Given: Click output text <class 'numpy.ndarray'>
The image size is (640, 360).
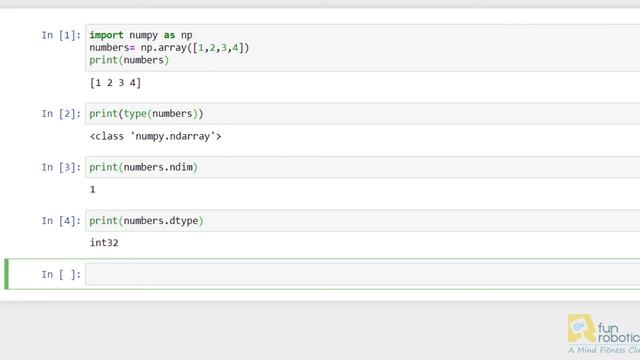Looking at the screenshot, I should point(156,136).
